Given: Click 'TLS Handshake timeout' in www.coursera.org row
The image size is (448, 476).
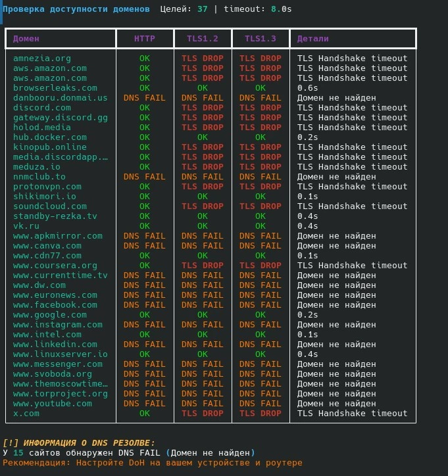Looking at the screenshot, I should 352,266.
